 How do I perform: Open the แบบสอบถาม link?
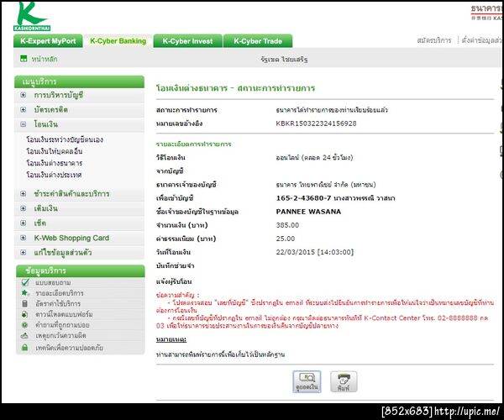(53, 282)
